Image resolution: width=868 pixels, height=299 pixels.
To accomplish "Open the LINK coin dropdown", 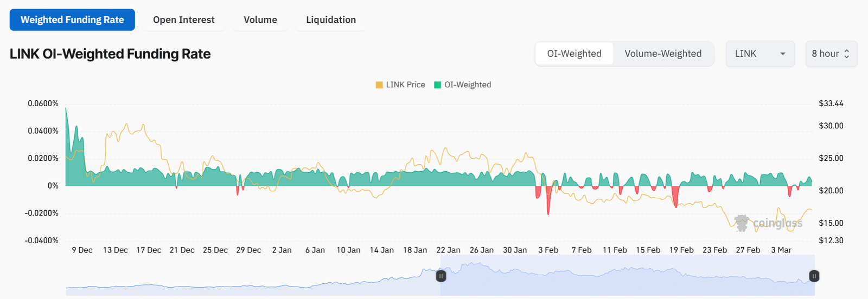I will 759,54.
